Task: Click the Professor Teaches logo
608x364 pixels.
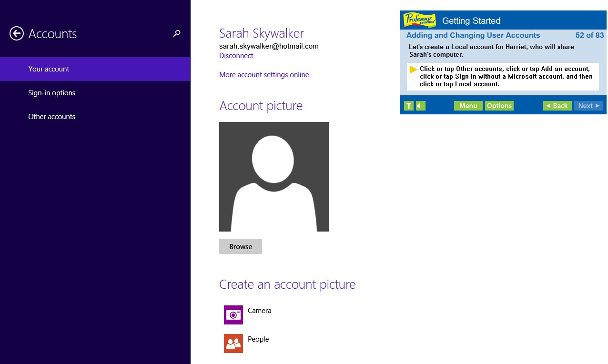Action: pyautogui.click(x=420, y=20)
